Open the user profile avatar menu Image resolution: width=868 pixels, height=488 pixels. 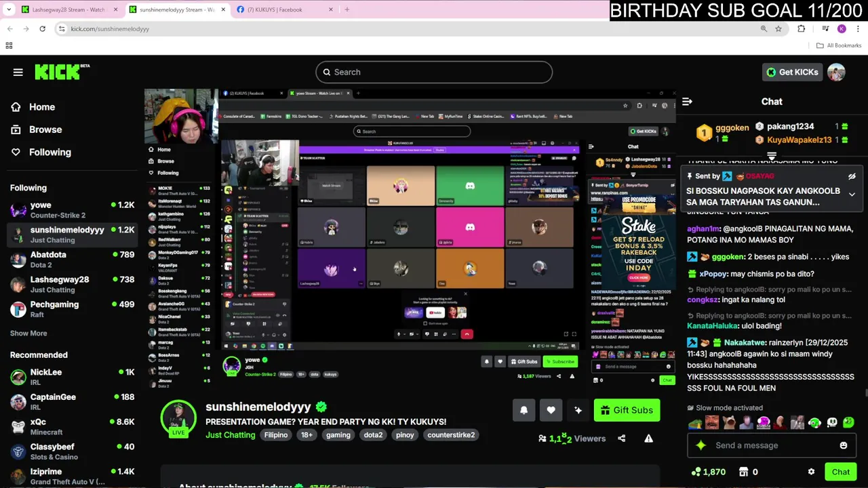tap(836, 72)
